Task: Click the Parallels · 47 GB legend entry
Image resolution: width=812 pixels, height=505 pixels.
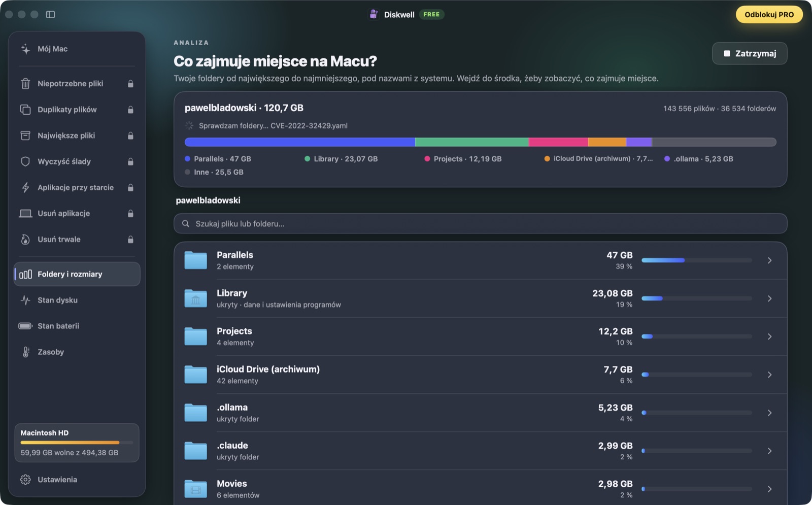Action: point(218,159)
